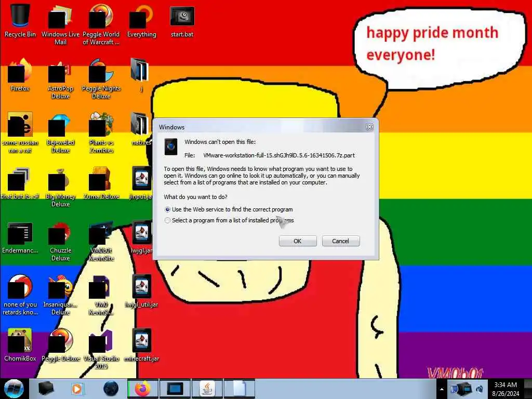532x399 pixels.
Task: Open the clock showing 3:34 AM
Action: pos(505,389)
